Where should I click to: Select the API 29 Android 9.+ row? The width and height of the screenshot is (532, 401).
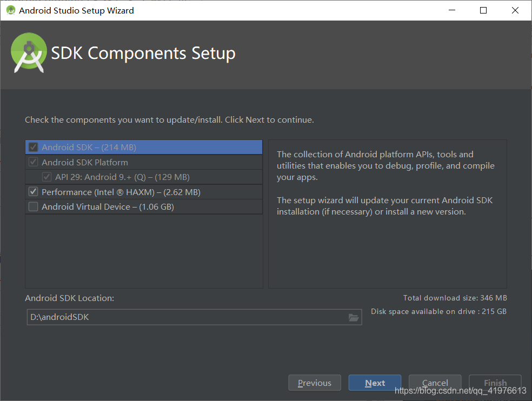click(x=144, y=177)
